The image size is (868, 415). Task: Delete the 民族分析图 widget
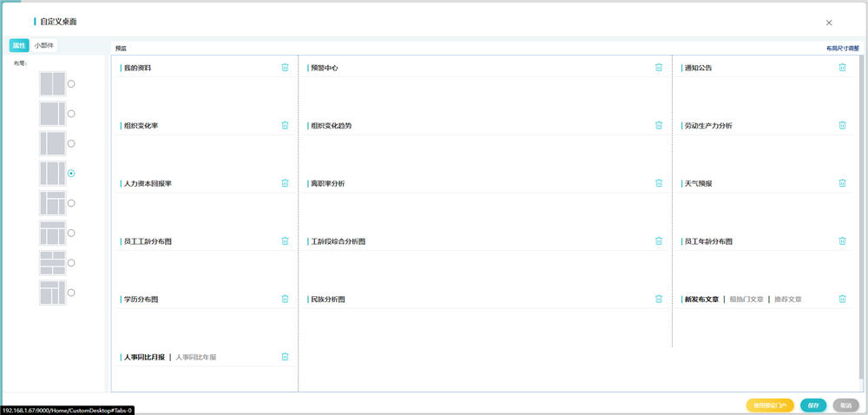(659, 300)
